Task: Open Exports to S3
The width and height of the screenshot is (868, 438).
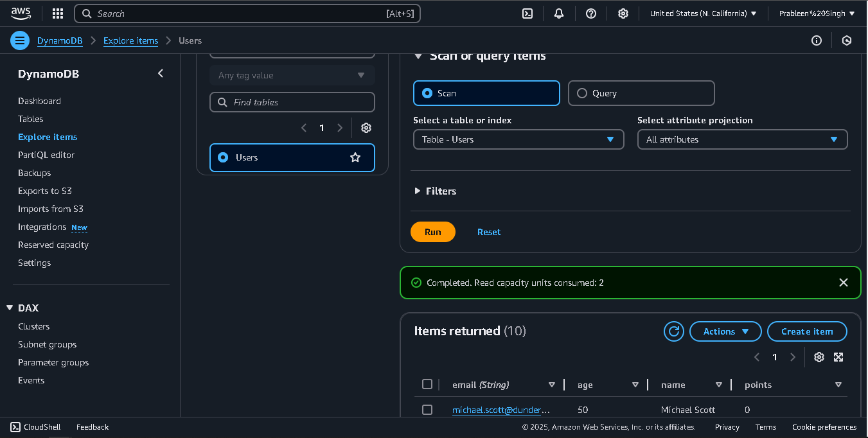Action: [44, 191]
